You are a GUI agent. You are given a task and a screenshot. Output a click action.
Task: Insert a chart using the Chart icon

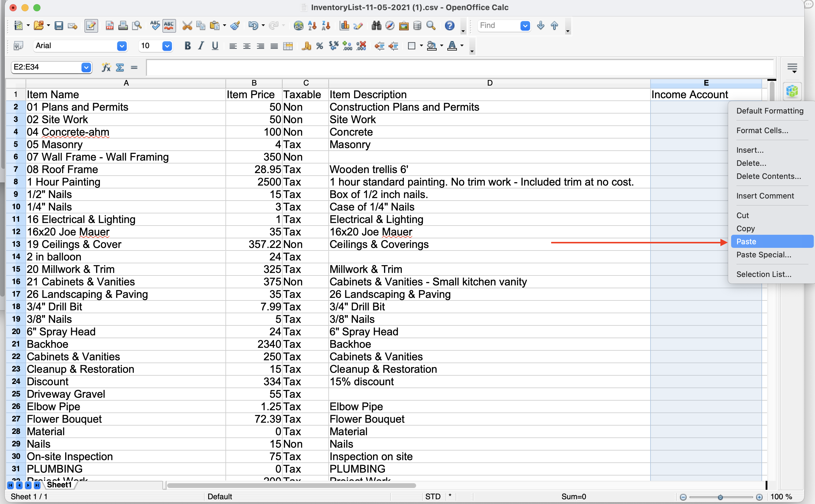[344, 26]
